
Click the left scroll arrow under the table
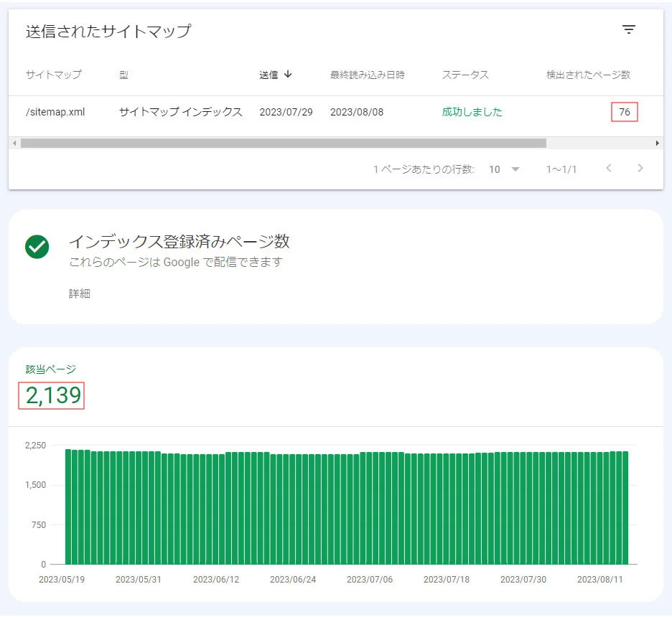click(x=15, y=143)
